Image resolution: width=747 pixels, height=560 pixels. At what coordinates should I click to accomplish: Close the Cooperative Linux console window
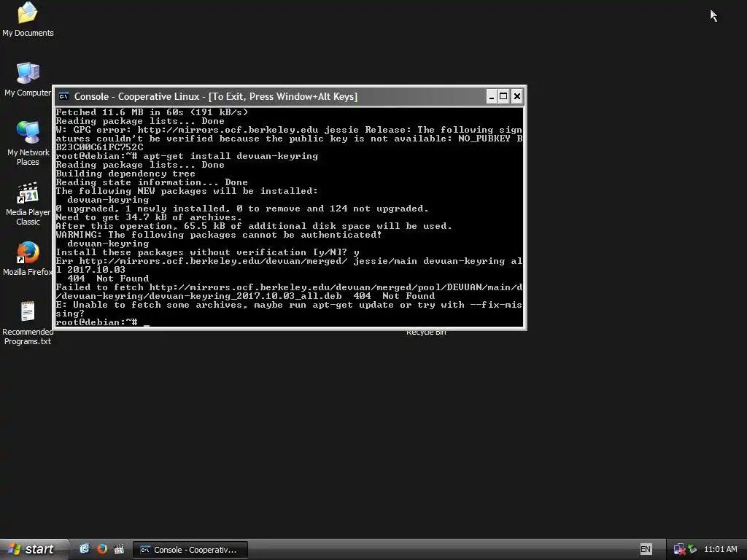coord(517,97)
